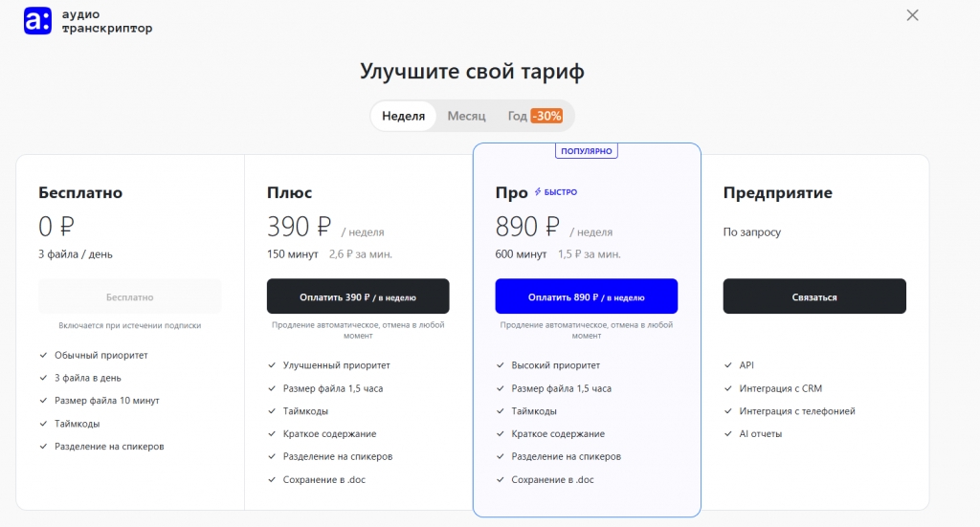The image size is (980, 527).
Task: Choose the Год billing period
Action: coord(518,116)
